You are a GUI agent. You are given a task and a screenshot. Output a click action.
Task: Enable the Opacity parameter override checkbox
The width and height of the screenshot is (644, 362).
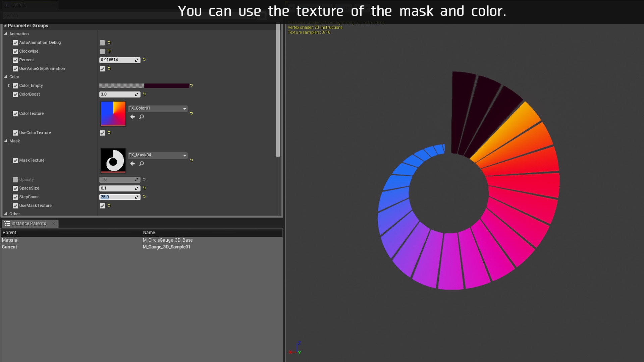[x=15, y=180]
